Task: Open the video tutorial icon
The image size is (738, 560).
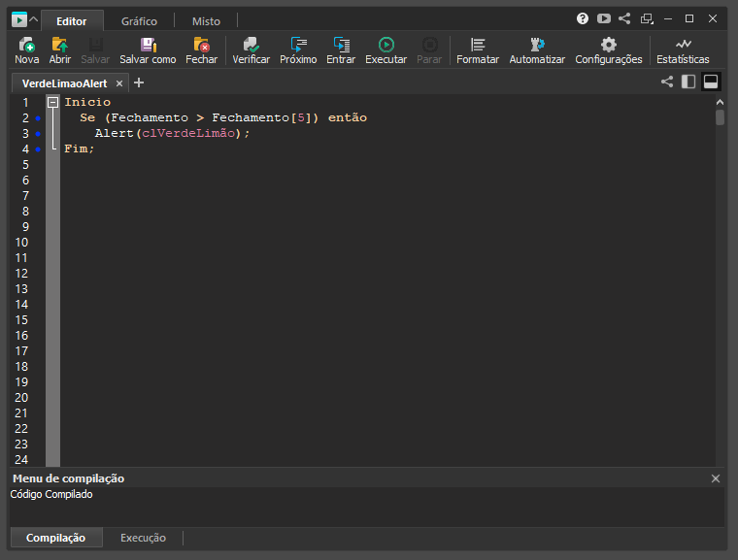Action: tap(604, 18)
